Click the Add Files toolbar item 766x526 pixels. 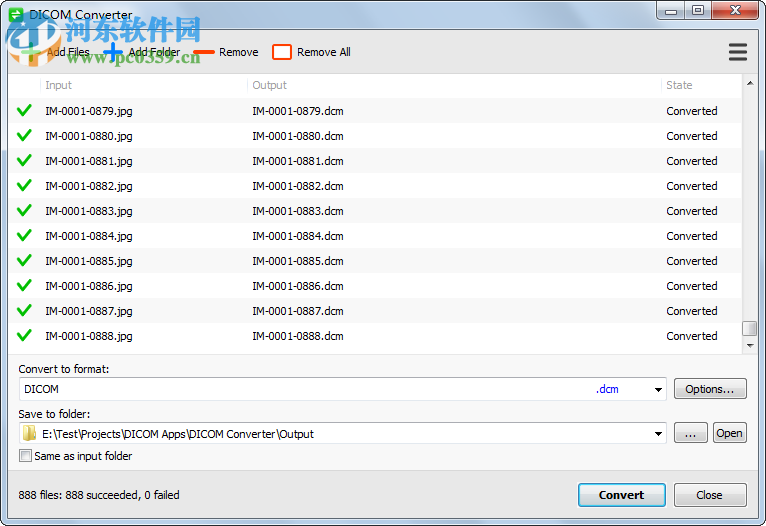click(55, 52)
